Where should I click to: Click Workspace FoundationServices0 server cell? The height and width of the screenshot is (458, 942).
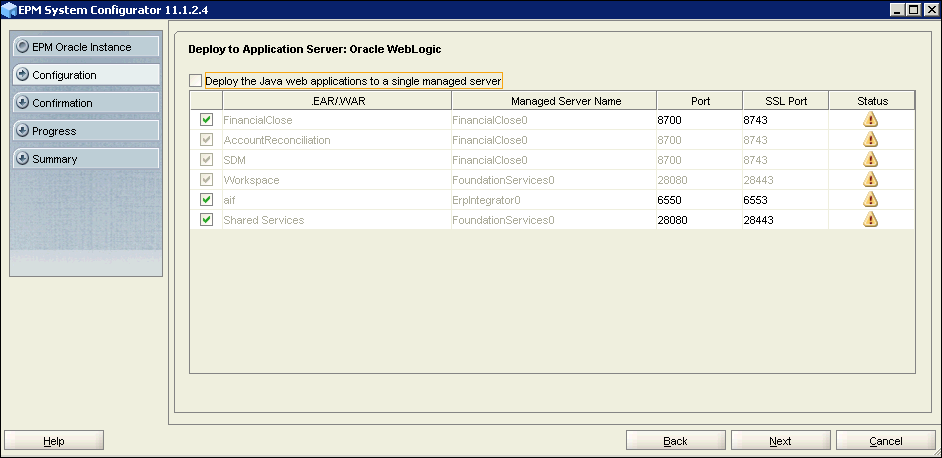[x=554, y=180]
